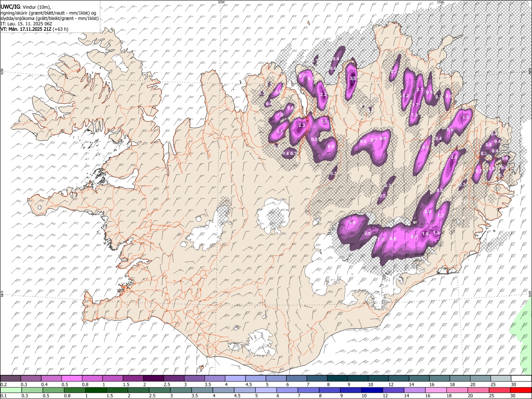This screenshot has height=399, width=532.
Task: Select the 2.3 snowfall value on the map
Action: click(x=302, y=125)
